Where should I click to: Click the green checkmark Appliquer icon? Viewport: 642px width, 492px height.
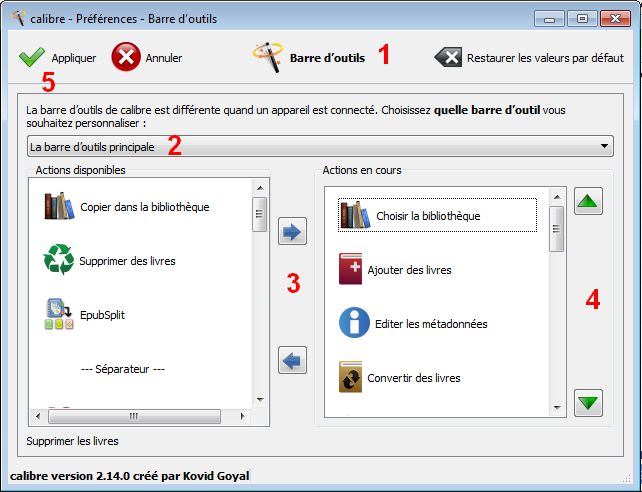click(32, 57)
